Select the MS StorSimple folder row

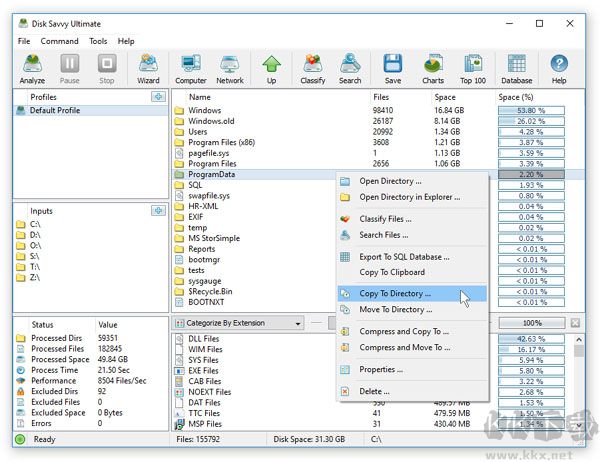[x=254, y=238]
